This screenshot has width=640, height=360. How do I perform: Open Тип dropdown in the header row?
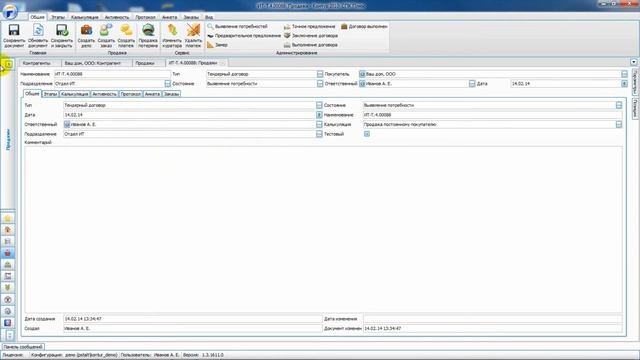pyautogui.click(x=320, y=74)
